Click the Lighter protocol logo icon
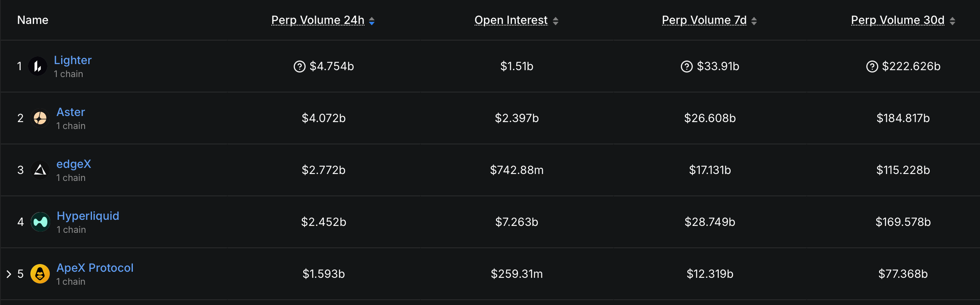Viewport: 980px width, 305px height. (x=38, y=66)
